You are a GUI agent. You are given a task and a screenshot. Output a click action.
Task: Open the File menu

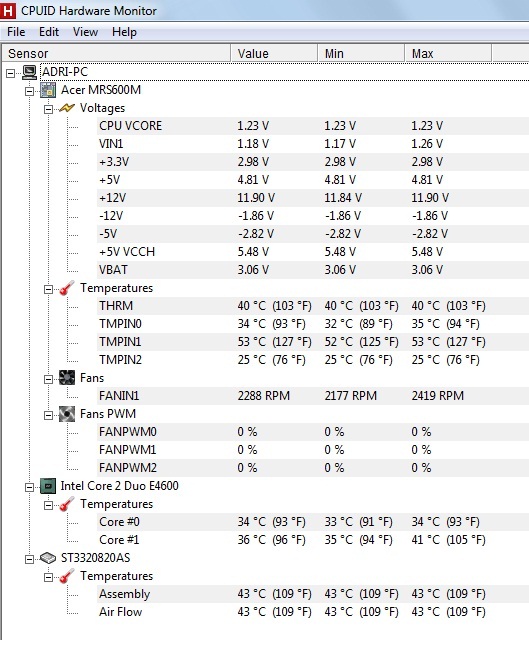tap(16, 32)
